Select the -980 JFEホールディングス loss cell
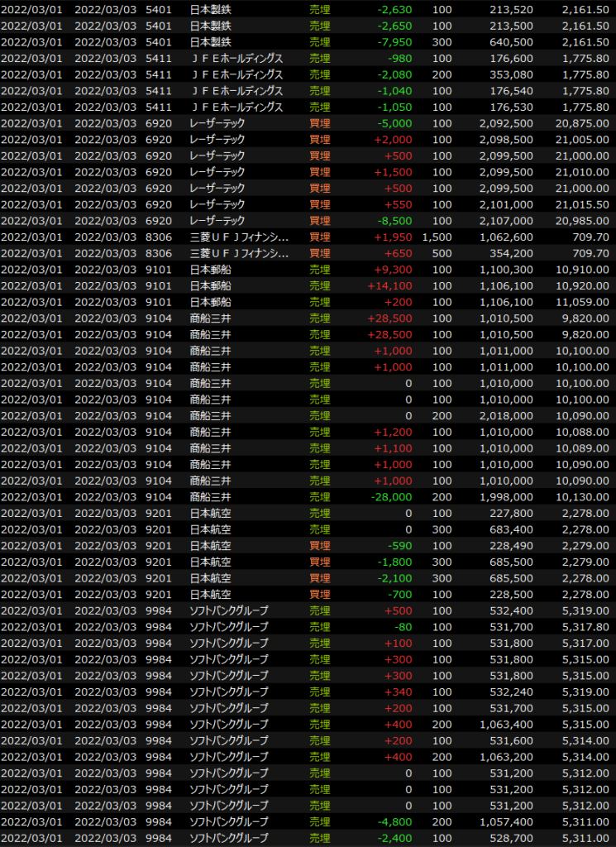Screen dimensions: 616x847 (x=399, y=58)
